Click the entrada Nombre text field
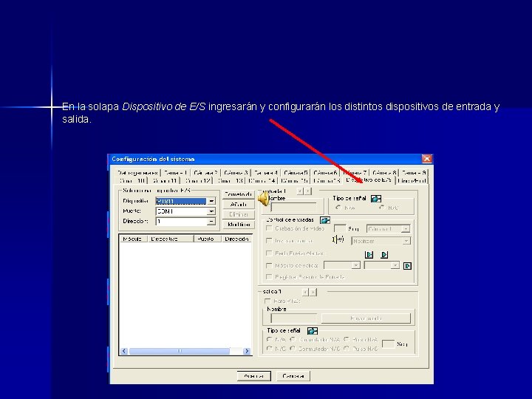This screenshot has width=532, height=399. click(x=294, y=207)
